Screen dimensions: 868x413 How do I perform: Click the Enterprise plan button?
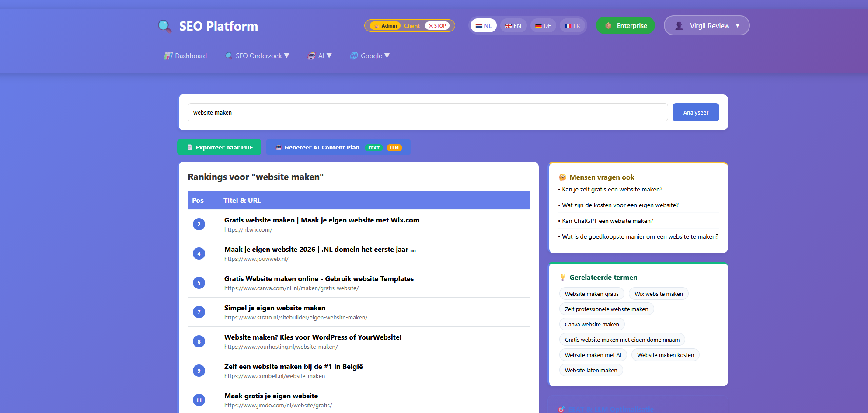(x=625, y=26)
